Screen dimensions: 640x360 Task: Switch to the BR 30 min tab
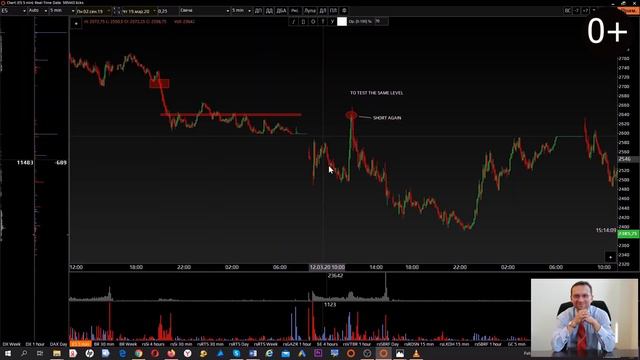pyautogui.click(x=104, y=344)
